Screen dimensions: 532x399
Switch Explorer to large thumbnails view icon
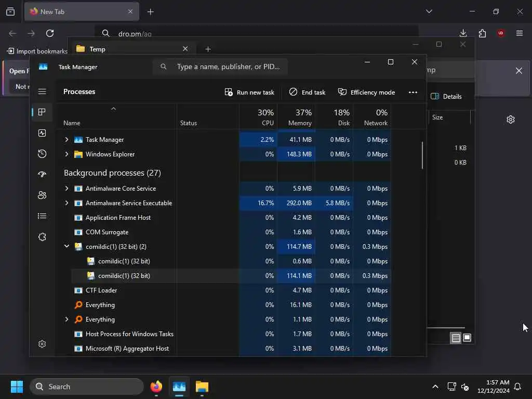(x=467, y=338)
